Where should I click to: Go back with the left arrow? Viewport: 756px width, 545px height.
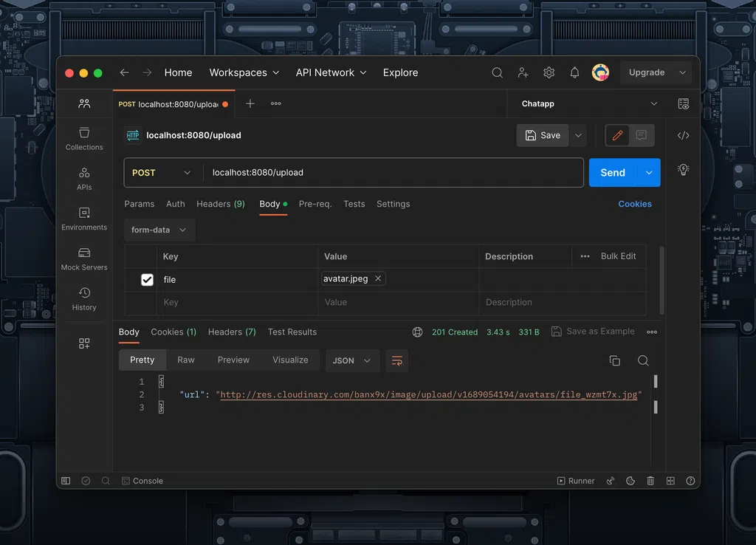click(x=124, y=72)
